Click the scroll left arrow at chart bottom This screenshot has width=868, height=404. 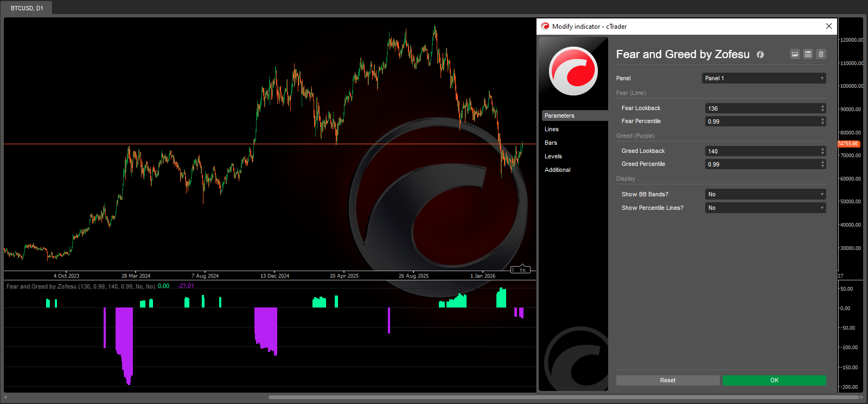tap(5, 397)
